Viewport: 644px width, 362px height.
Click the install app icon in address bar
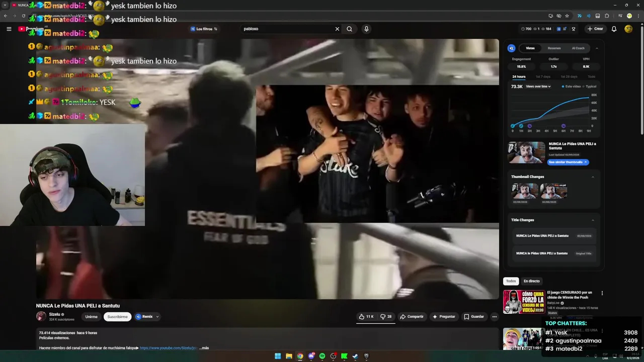(550, 16)
